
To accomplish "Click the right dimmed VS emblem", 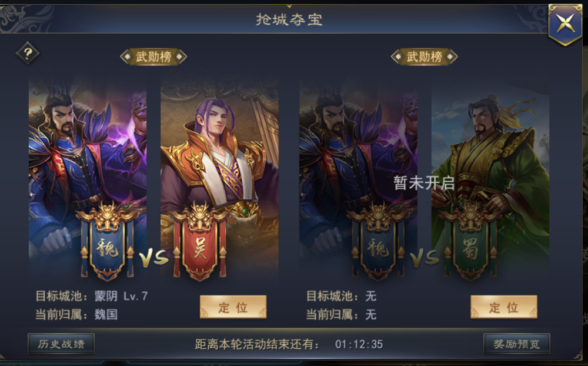I will [424, 258].
